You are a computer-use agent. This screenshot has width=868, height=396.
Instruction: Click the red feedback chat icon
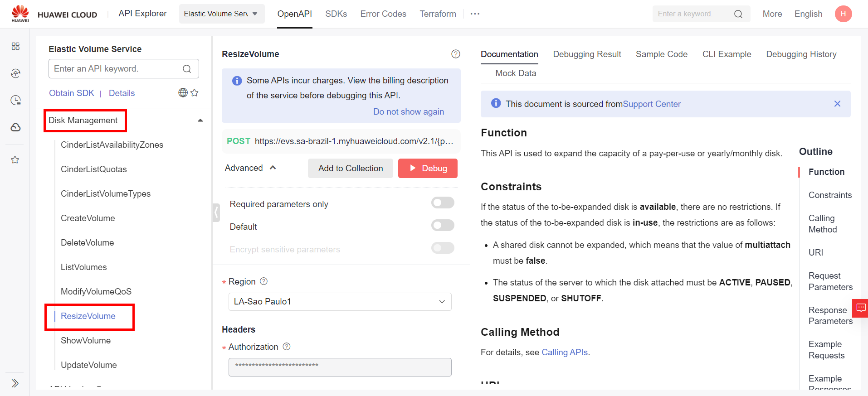[860, 308]
